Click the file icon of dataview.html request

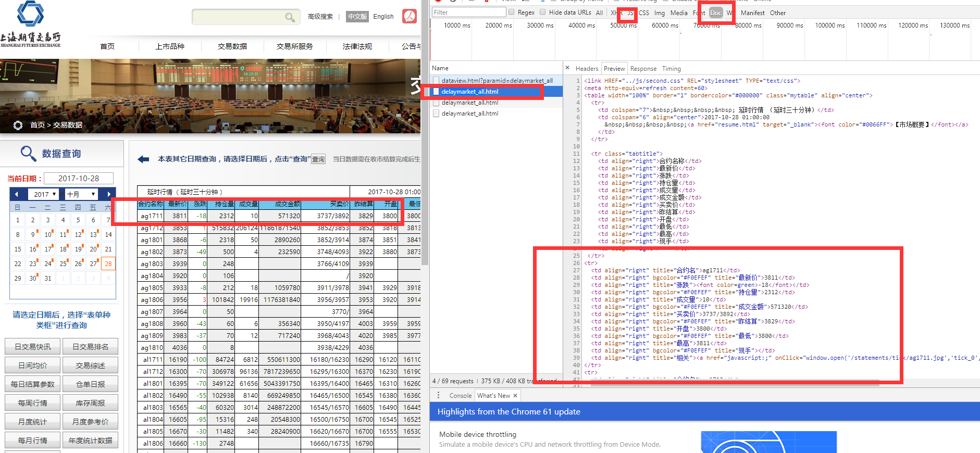click(x=436, y=81)
